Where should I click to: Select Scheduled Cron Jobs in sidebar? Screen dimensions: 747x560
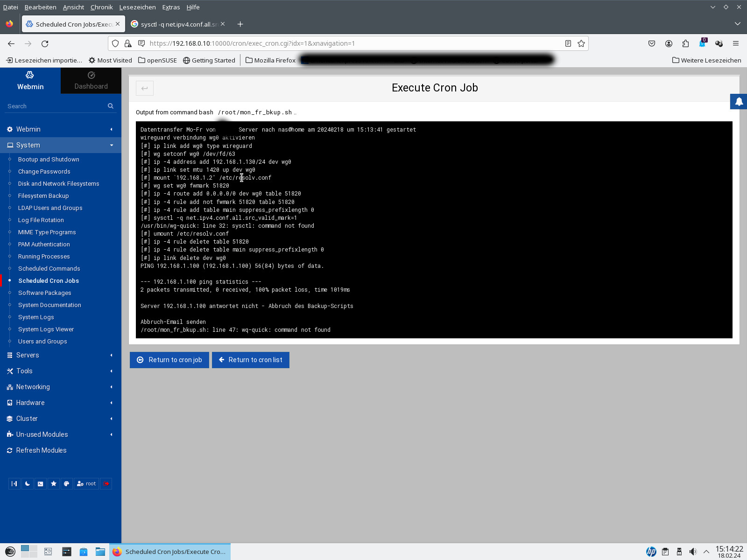[x=49, y=280]
